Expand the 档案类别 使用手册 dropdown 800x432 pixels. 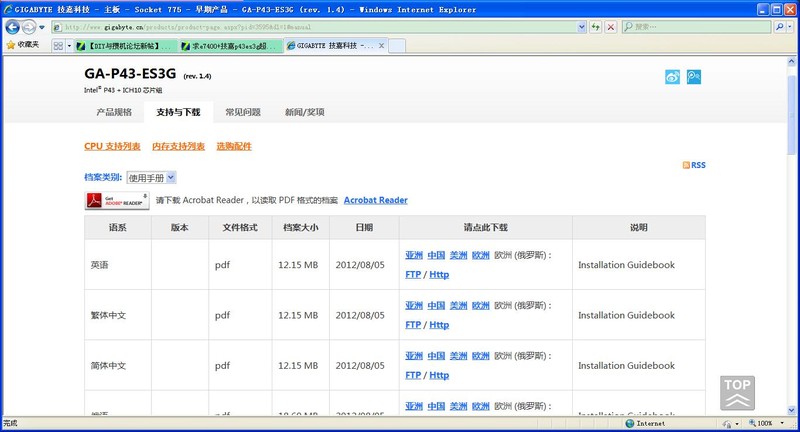[152, 177]
